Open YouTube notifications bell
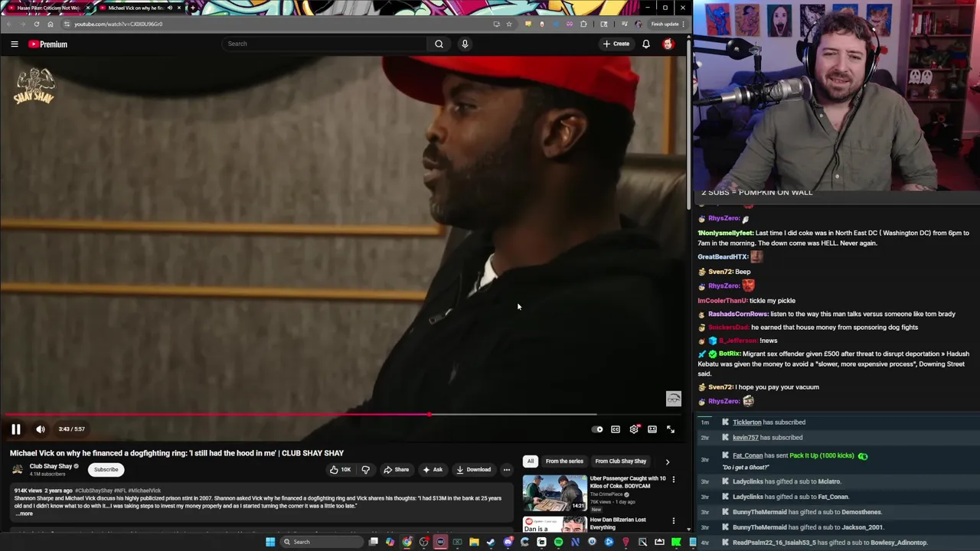The height and width of the screenshot is (551, 980). (646, 44)
